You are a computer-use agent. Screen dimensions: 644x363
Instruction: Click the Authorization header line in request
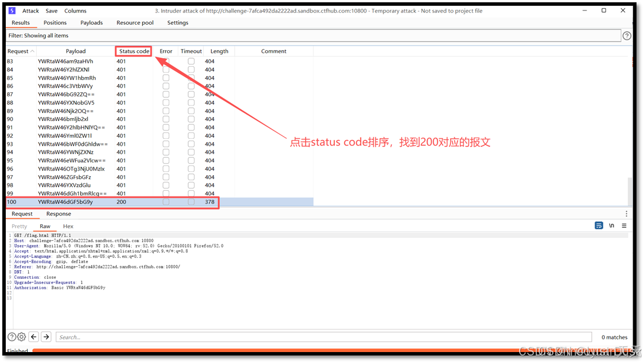[x=60, y=288]
